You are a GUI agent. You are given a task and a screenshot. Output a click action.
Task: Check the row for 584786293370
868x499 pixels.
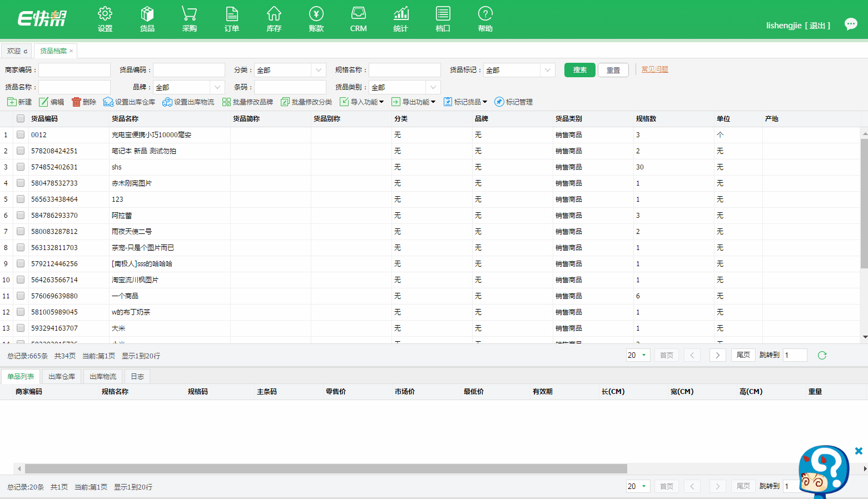tap(21, 215)
